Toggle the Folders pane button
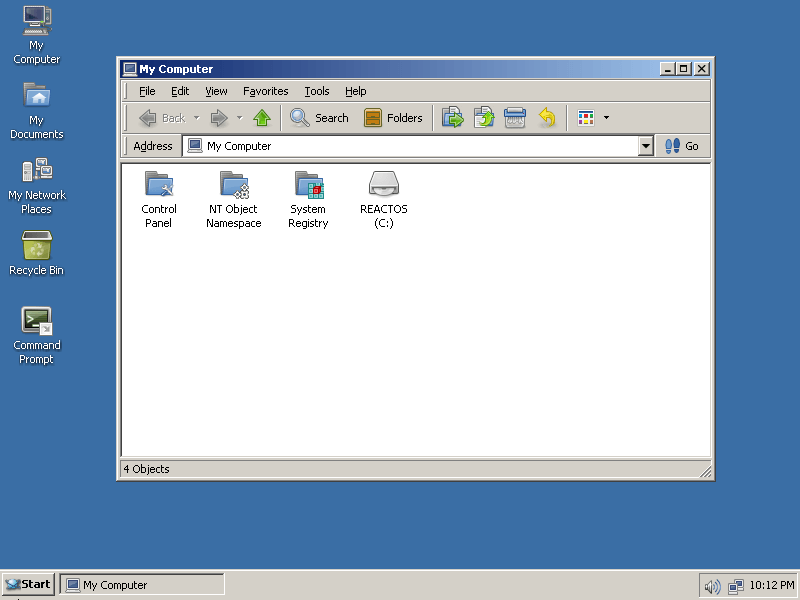800x600 pixels. 393,118
